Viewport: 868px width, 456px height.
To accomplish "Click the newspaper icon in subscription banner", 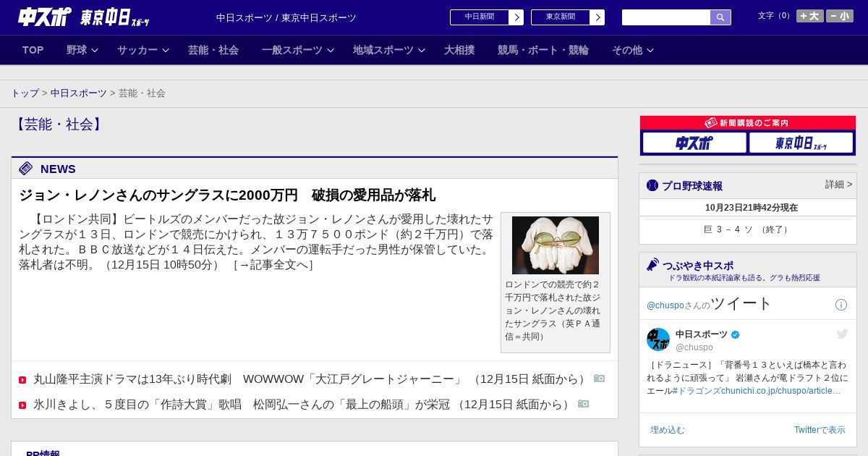I will click(x=711, y=123).
